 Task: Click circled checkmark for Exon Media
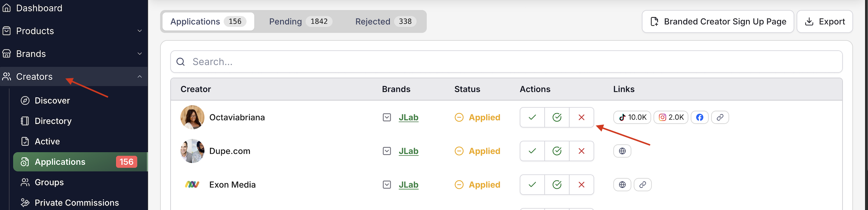click(x=557, y=185)
